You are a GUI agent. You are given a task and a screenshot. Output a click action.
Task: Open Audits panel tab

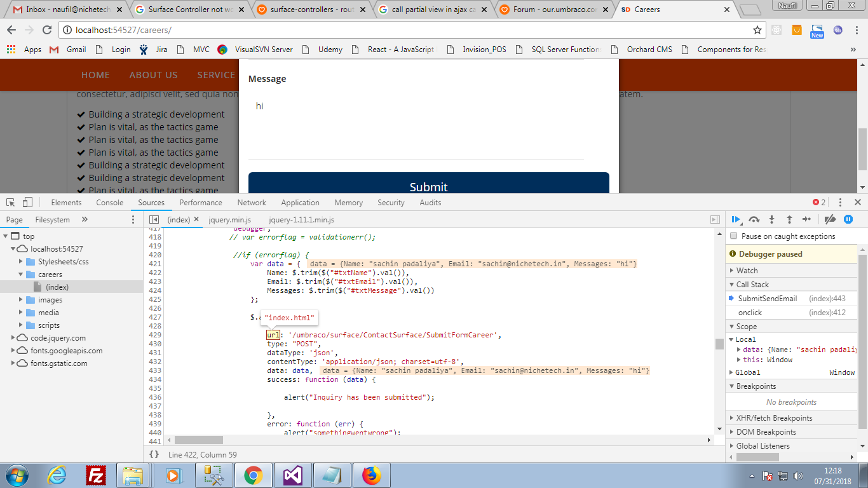[430, 202]
